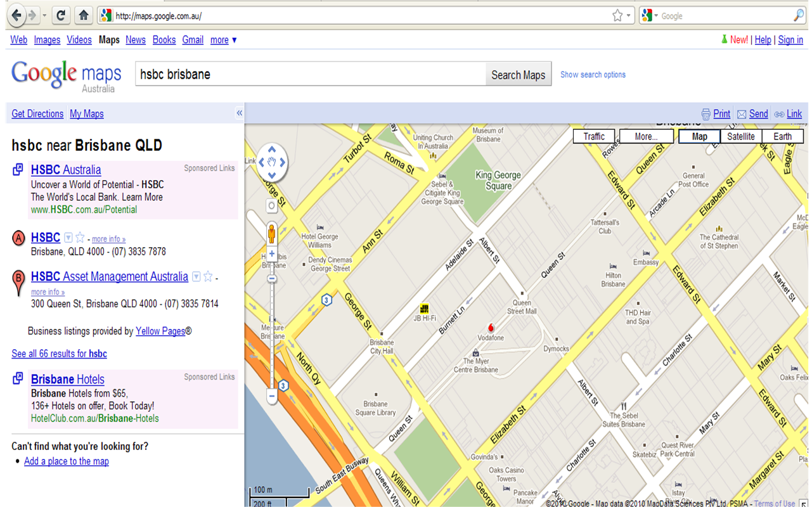Image resolution: width=812 pixels, height=507 pixels.
Task: Click the browser search magnifier icon
Action: click(798, 15)
